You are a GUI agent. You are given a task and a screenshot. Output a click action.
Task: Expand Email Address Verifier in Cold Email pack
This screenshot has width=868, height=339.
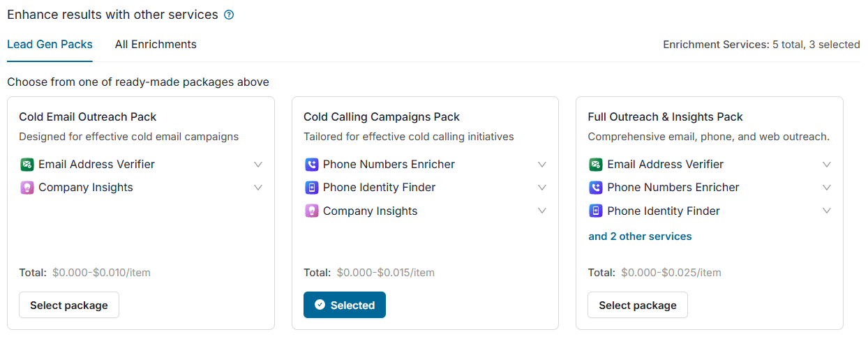(x=258, y=165)
